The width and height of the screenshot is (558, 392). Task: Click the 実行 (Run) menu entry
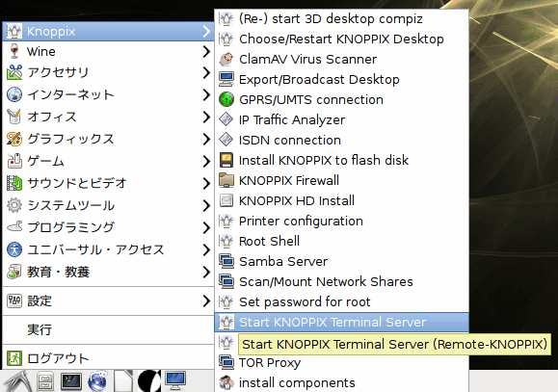pyautogui.click(x=108, y=329)
